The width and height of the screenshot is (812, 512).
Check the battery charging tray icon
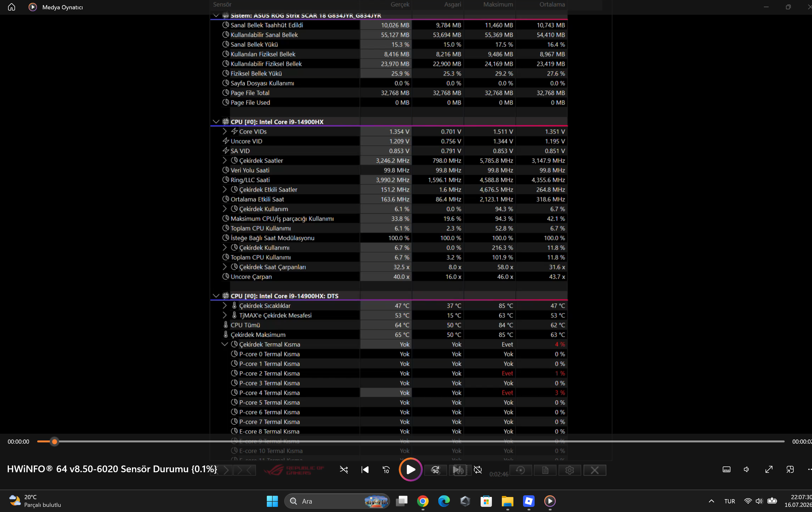click(772, 500)
